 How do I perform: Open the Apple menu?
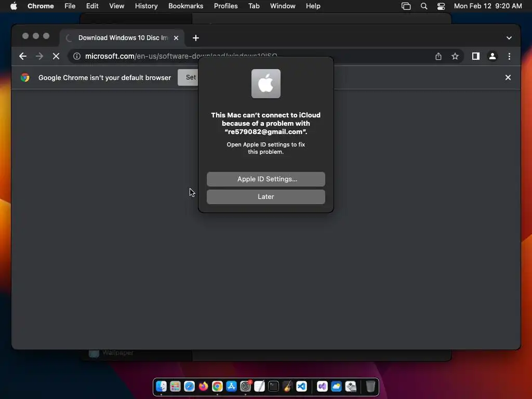coord(14,6)
